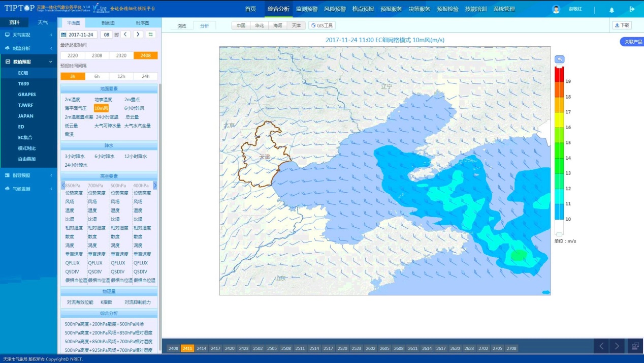Switch to the 剖面图 tab

pos(108,23)
